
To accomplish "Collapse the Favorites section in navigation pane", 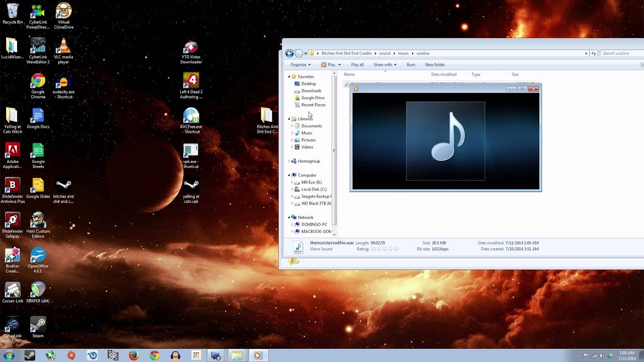I will [x=289, y=77].
